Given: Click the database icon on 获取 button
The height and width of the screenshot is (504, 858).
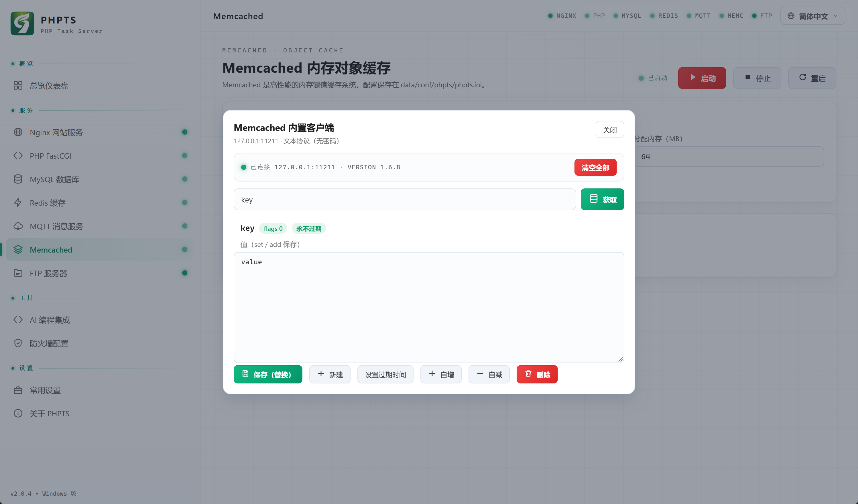Looking at the screenshot, I should point(593,199).
